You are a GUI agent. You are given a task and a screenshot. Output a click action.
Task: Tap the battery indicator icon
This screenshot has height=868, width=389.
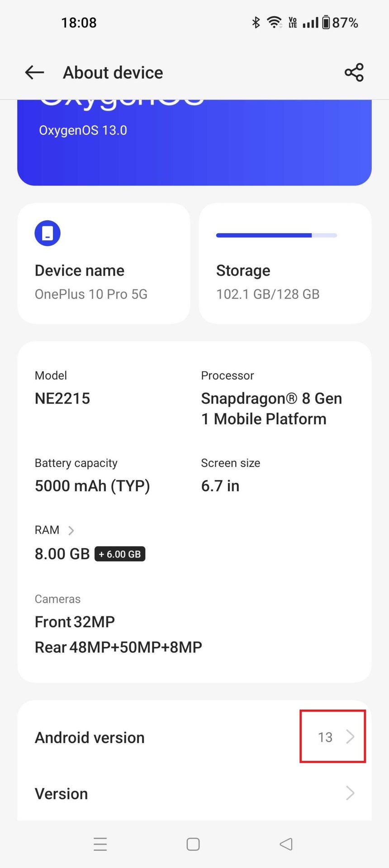326,22
